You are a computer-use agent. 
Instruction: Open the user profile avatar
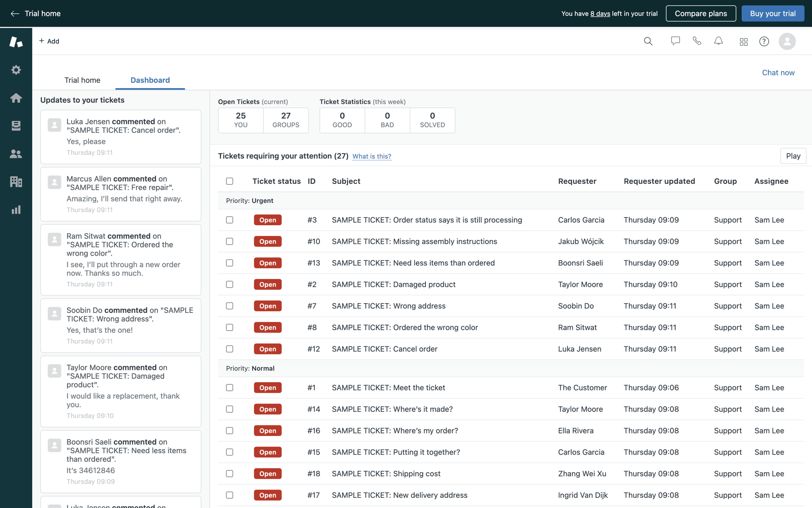(x=787, y=41)
